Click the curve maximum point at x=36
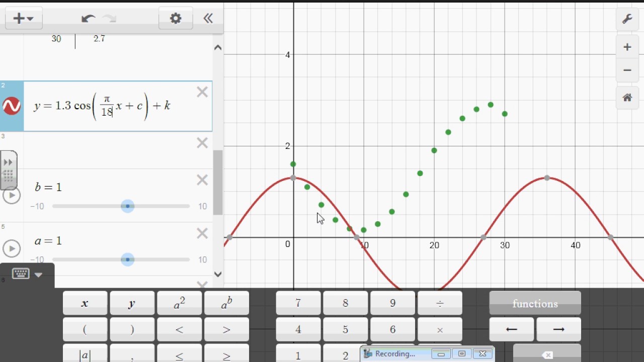The image size is (644, 362). [x=547, y=178]
